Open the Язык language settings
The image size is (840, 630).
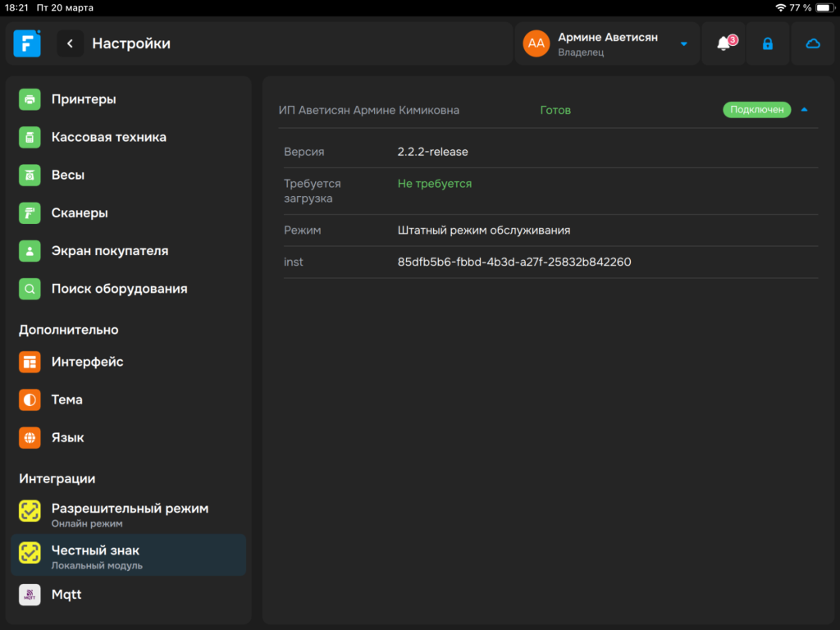click(x=67, y=437)
